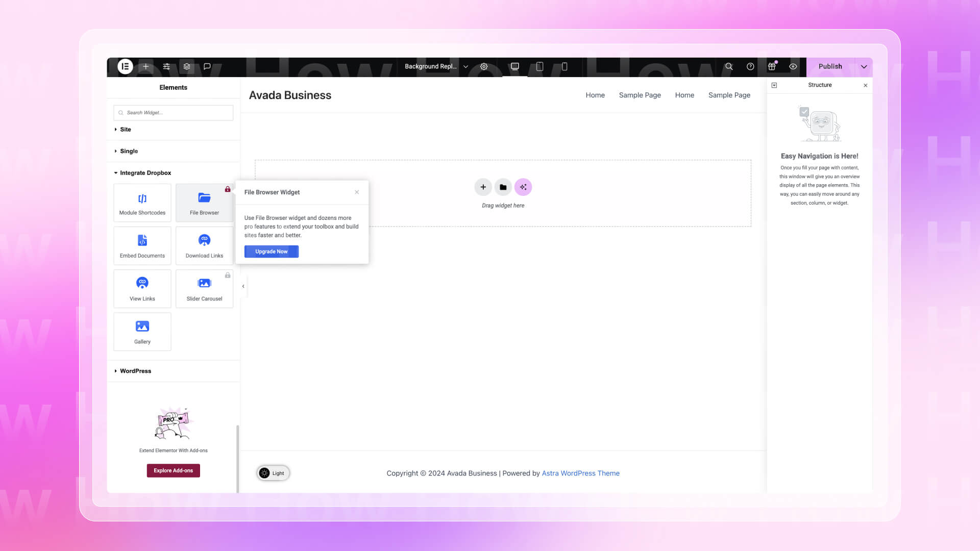Toggle the Light mode switch
Image resolution: width=980 pixels, height=551 pixels.
pos(273,472)
